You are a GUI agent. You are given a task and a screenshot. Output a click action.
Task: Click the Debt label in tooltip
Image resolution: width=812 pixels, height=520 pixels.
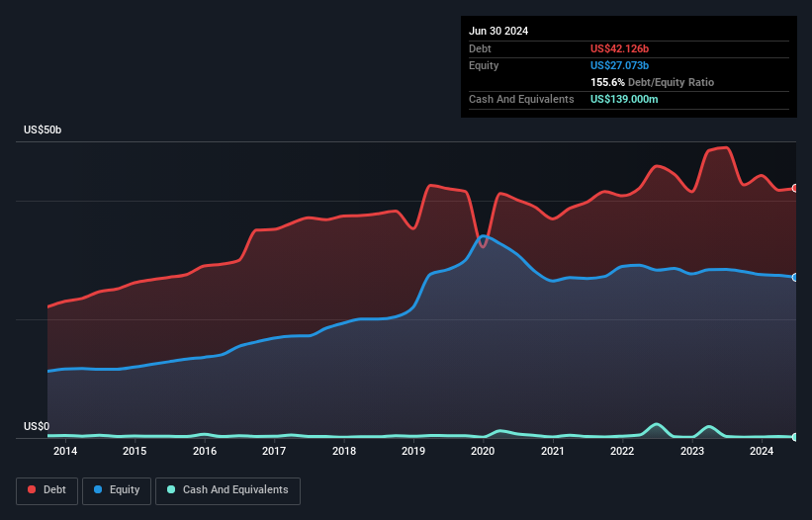[x=480, y=48]
